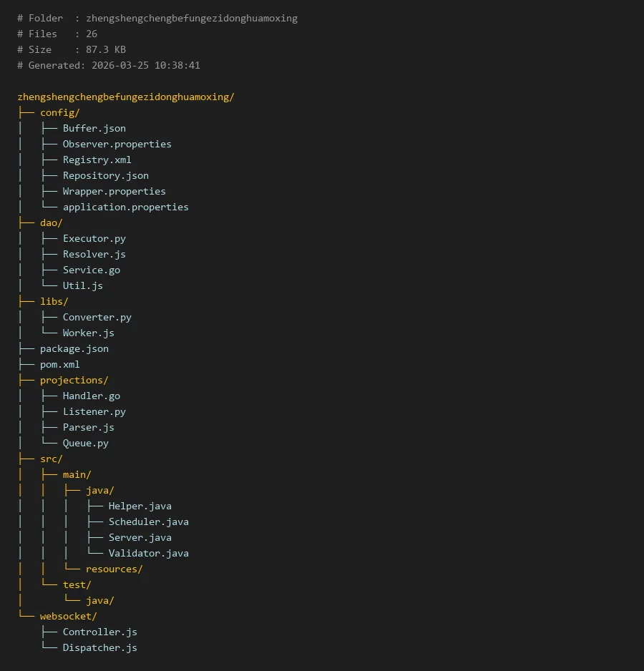Select Scheduler.java under java folder

click(148, 521)
